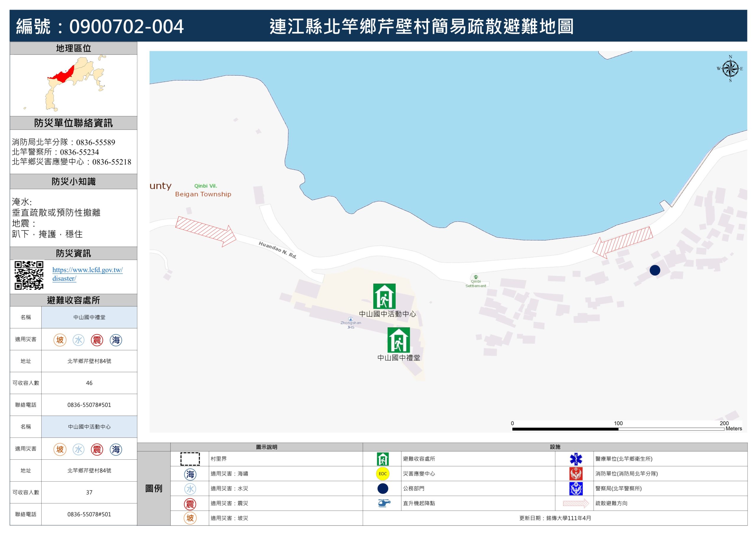Click the 中山國中禮堂 name cell in table
Viewport: 756px width, 535px height.
(89, 317)
